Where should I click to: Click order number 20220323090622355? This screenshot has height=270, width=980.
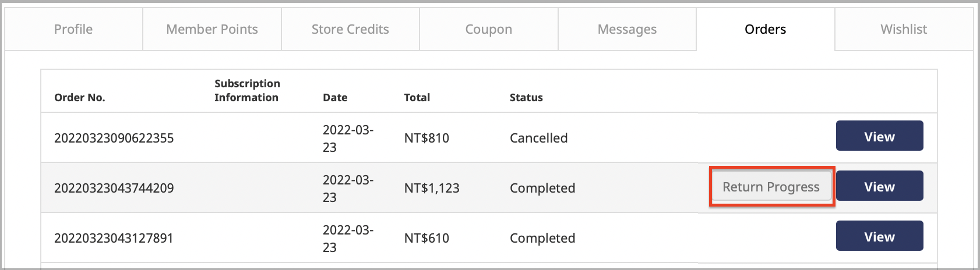(x=114, y=138)
